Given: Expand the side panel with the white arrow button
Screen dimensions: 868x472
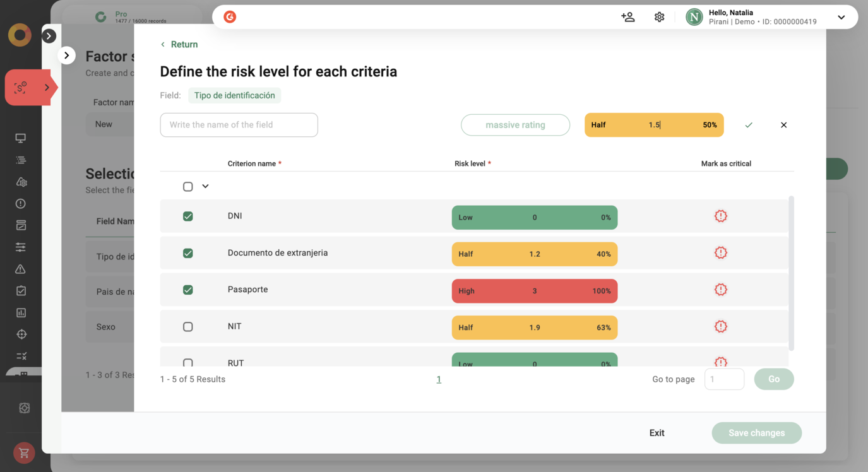Looking at the screenshot, I should (66, 56).
